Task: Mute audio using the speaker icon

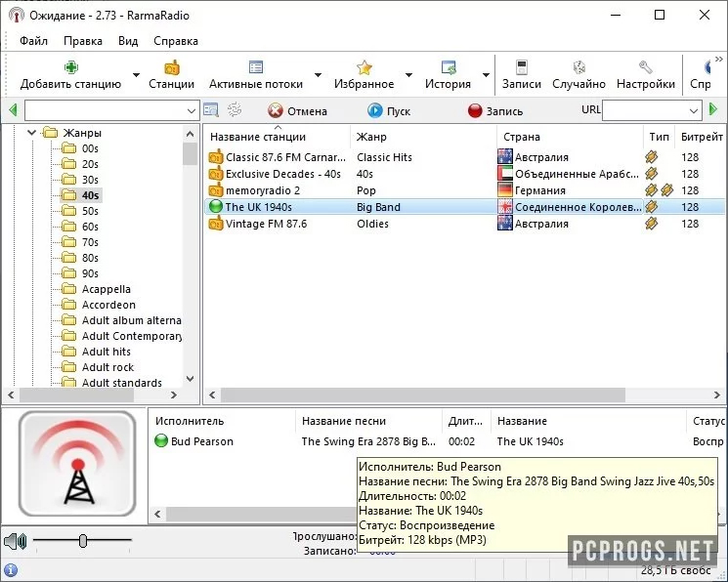Action: (x=14, y=541)
